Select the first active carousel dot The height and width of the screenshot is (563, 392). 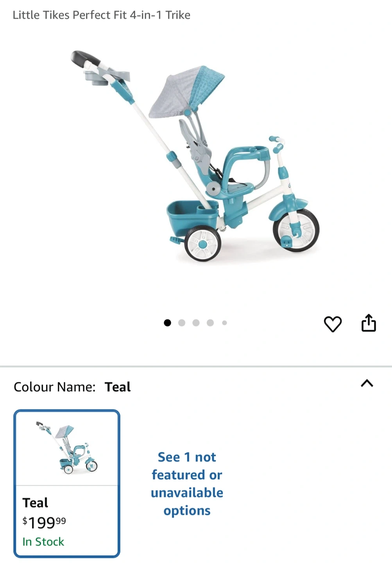(x=167, y=323)
